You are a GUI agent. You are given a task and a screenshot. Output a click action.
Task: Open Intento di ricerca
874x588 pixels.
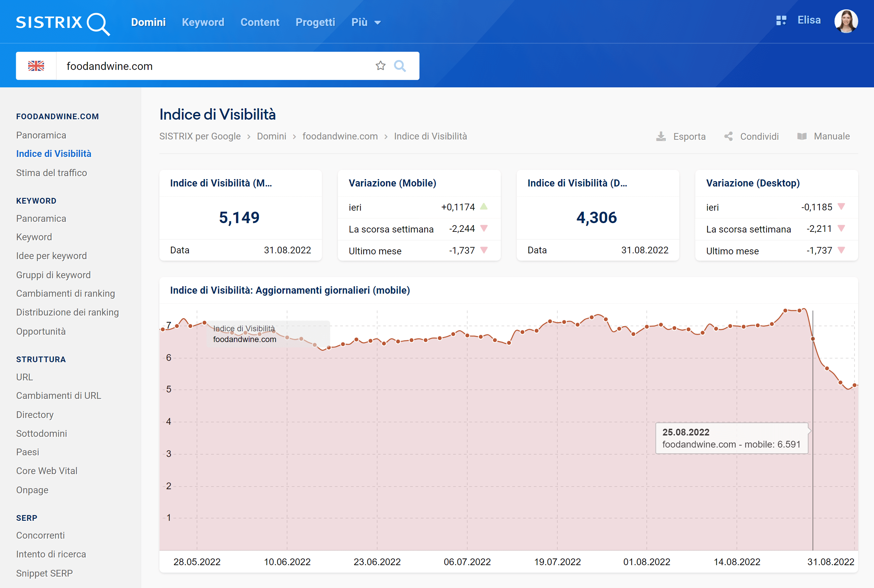[51, 554]
